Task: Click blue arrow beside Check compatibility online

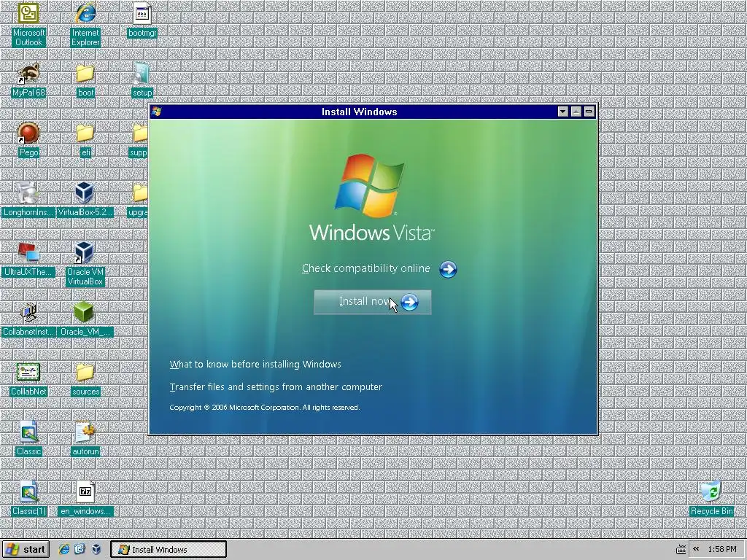Action: point(448,270)
